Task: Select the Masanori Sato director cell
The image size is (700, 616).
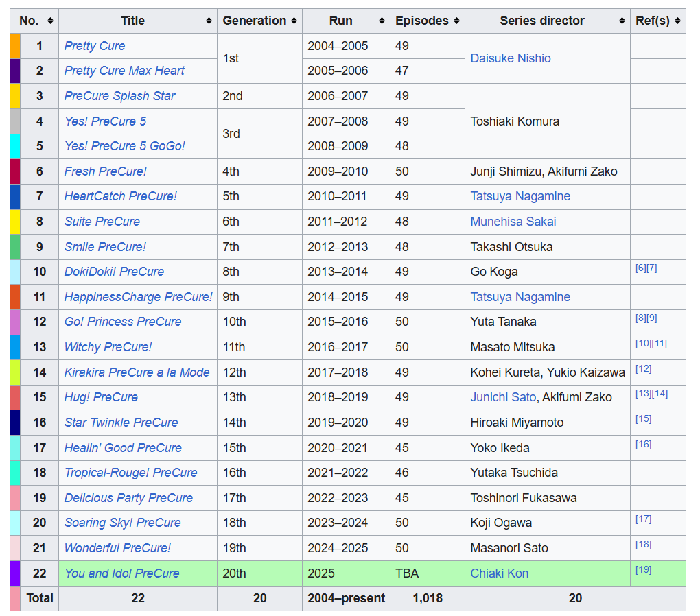Action: (x=548, y=548)
